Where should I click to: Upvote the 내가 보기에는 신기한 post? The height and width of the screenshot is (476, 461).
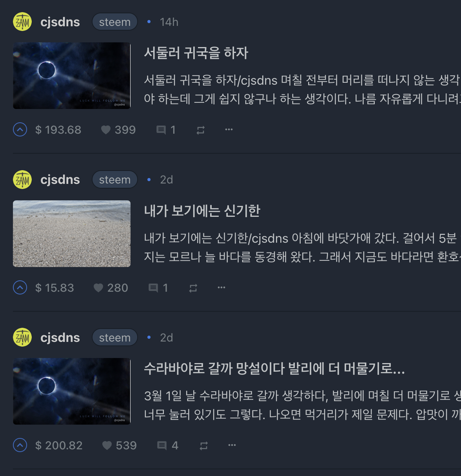pyautogui.click(x=20, y=287)
